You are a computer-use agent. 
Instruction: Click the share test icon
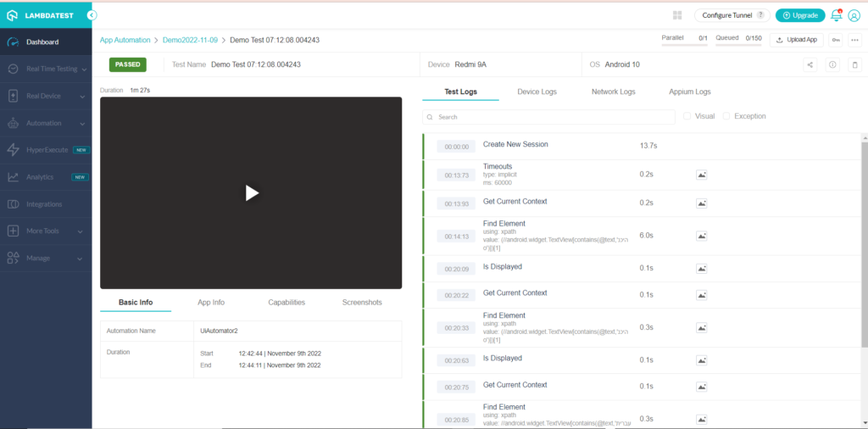click(810, 64)
